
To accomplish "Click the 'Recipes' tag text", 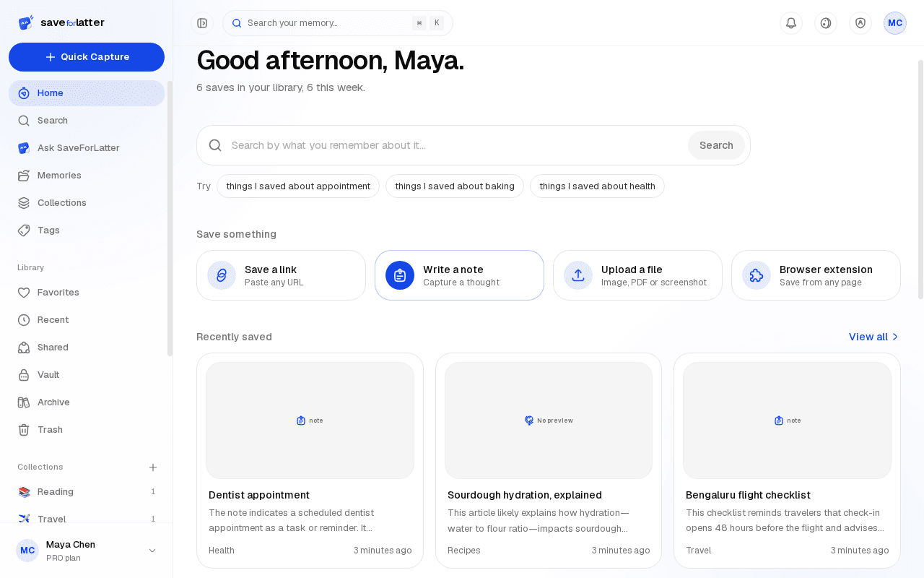I will coord(464,551).
